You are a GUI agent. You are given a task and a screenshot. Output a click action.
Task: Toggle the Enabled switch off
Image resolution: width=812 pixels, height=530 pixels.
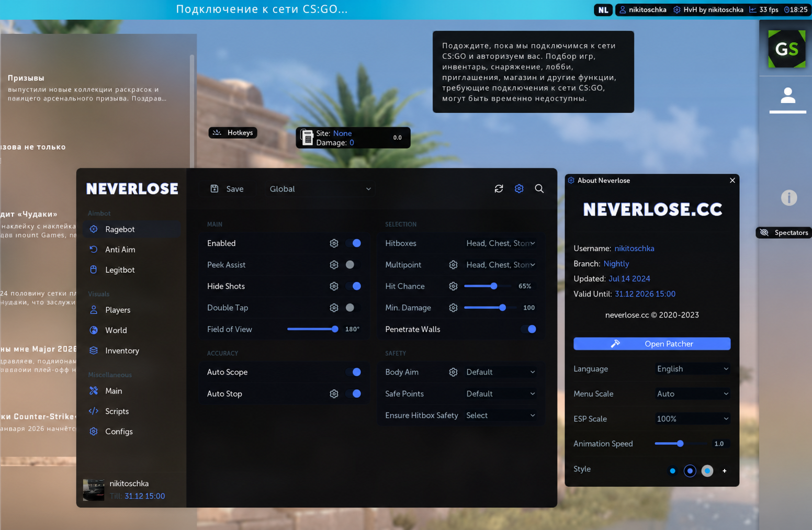(354, 243)
